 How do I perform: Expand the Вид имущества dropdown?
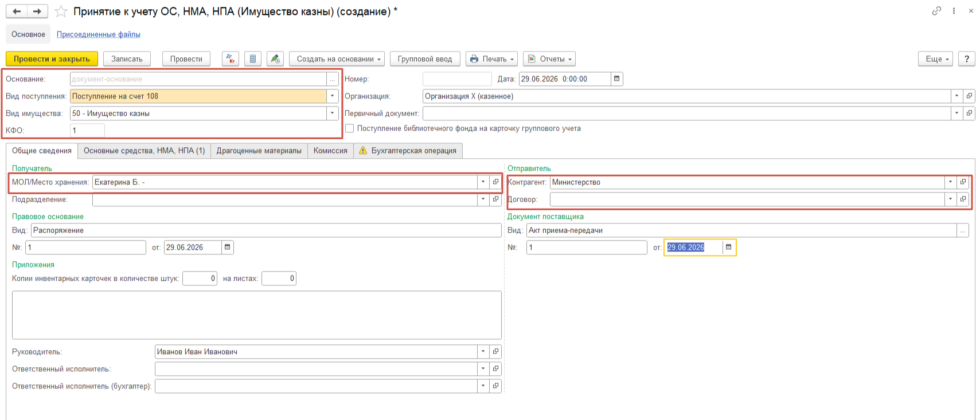click(x=333, y=113)
